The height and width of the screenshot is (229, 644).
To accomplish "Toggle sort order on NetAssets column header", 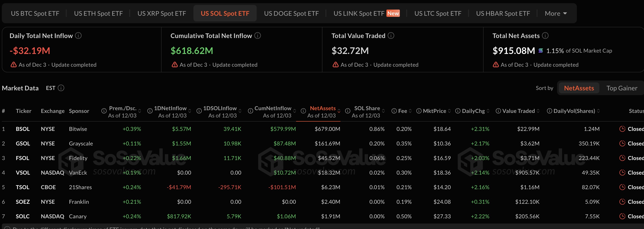I will click(x=339, y=111).
